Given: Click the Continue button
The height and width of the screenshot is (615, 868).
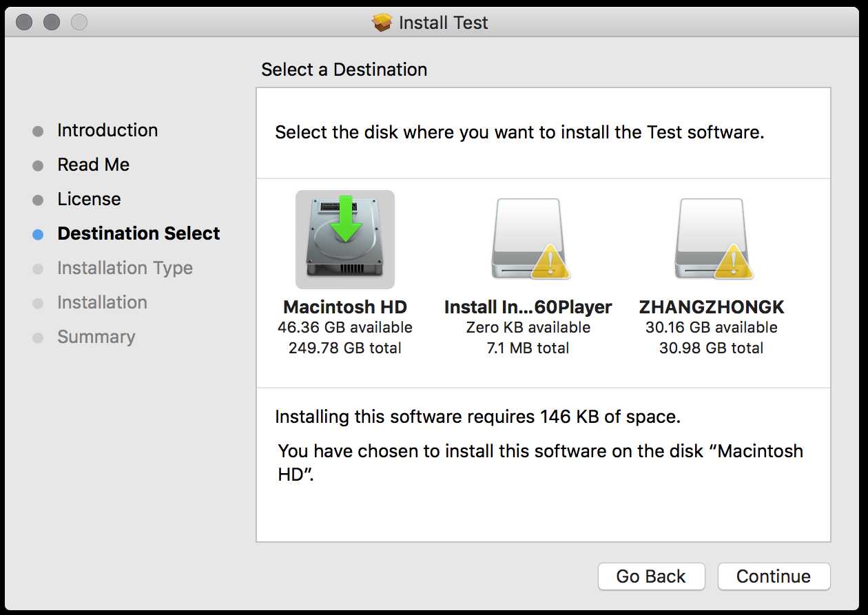Looking at the screenshot, I should [x=774, y=576].
